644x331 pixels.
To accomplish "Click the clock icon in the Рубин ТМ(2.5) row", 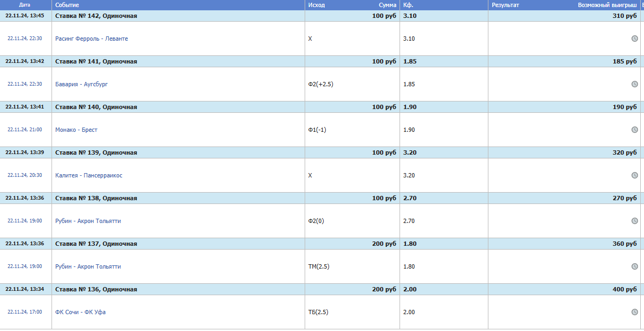I will tap(634, 266).
